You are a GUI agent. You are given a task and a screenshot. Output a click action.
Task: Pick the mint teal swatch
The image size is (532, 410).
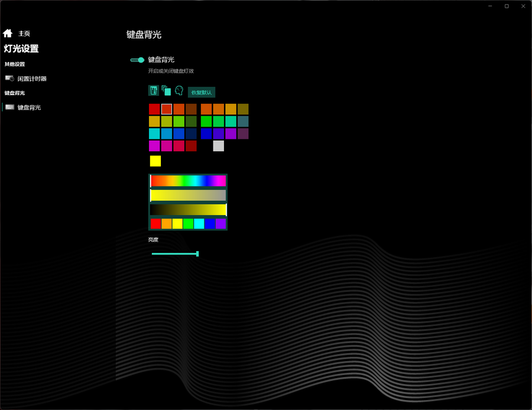click(231, 122)
